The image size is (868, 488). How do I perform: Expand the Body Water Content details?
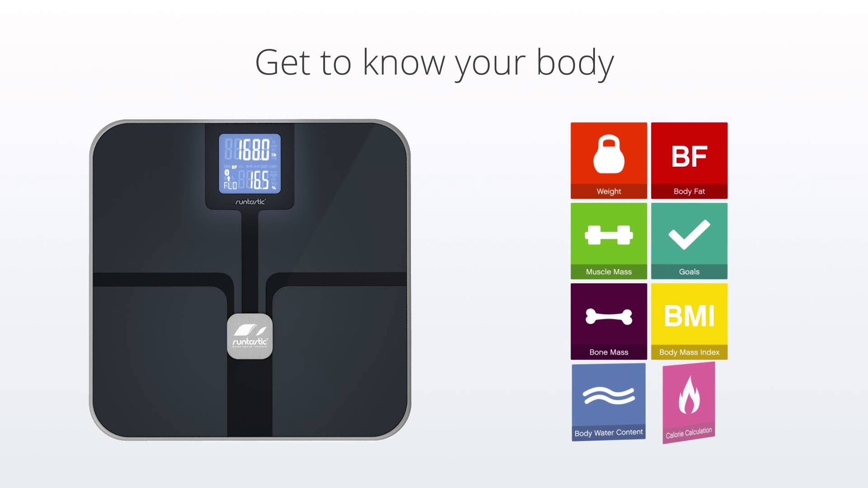click(x=608, y=401)
